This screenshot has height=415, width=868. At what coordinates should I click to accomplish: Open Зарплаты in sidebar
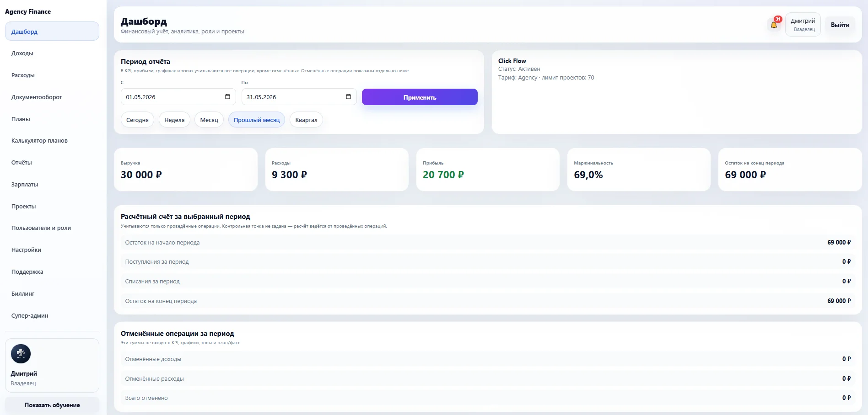pos(52,185)
